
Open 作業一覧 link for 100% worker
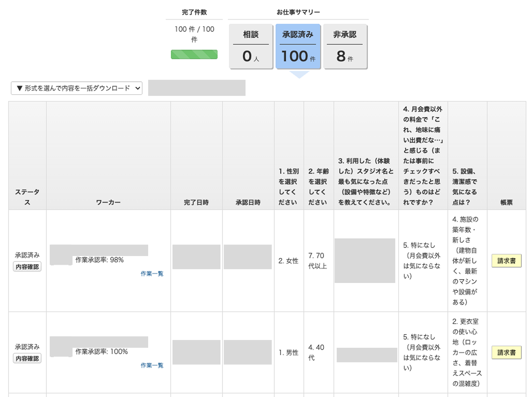[x=152, y=365]
